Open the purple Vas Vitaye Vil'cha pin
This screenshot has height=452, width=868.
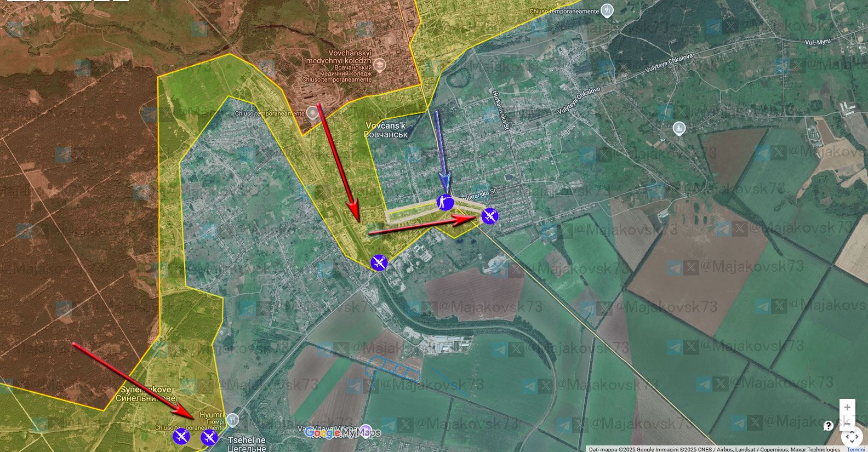pyautogui.click(x=366, y=431)
